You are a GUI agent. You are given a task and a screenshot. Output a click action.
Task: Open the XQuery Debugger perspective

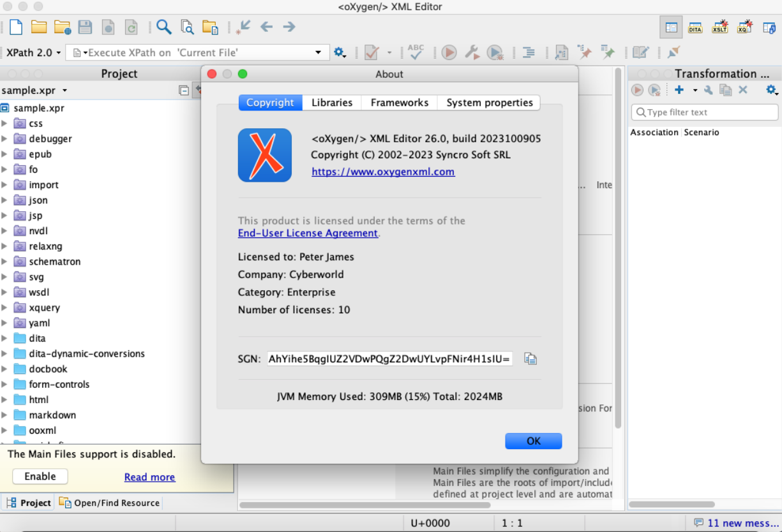tap(744, 27)
